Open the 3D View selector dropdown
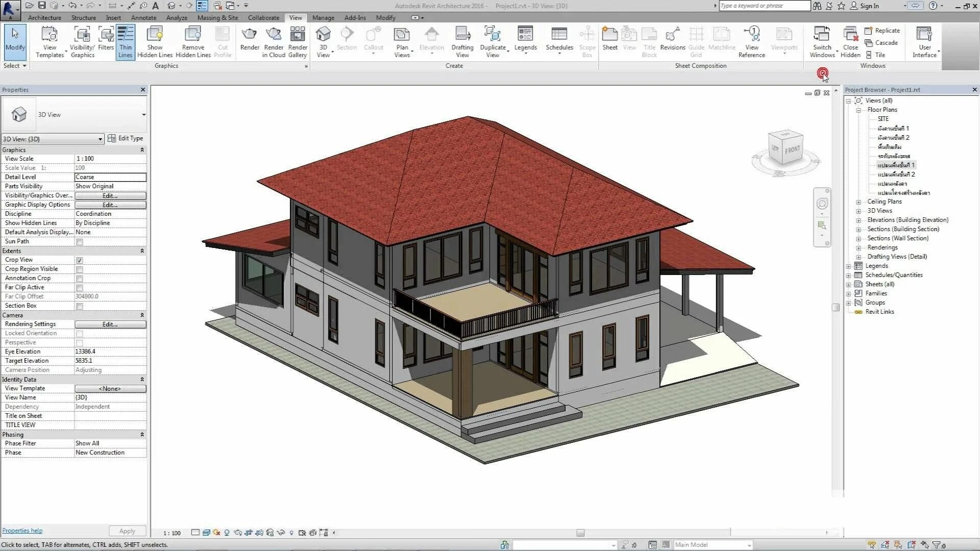This screenshot has width=980, height=551. point(100,139)
